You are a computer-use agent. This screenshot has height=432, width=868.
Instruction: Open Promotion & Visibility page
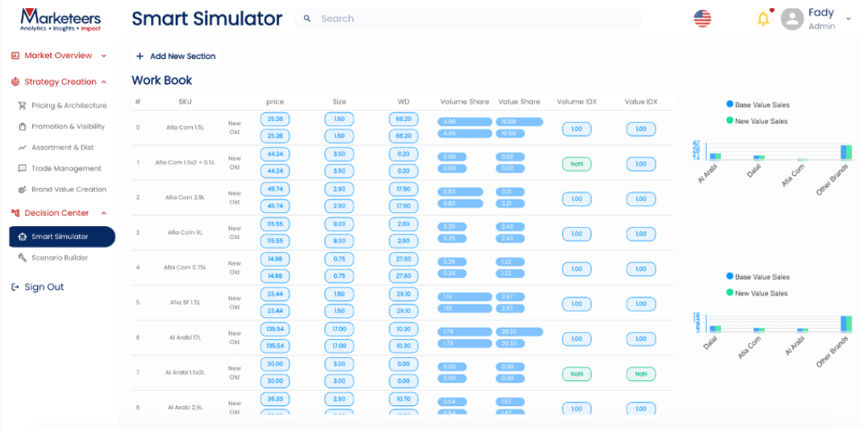point(68,127)
